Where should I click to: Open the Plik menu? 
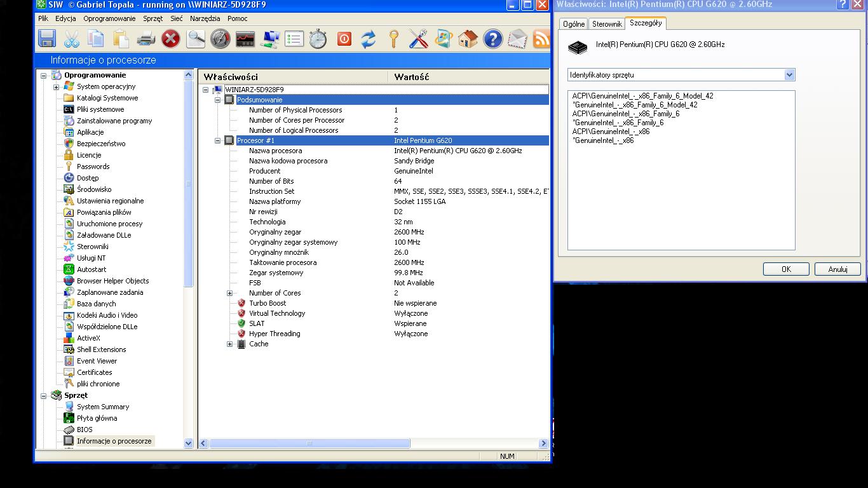[43, 18]
